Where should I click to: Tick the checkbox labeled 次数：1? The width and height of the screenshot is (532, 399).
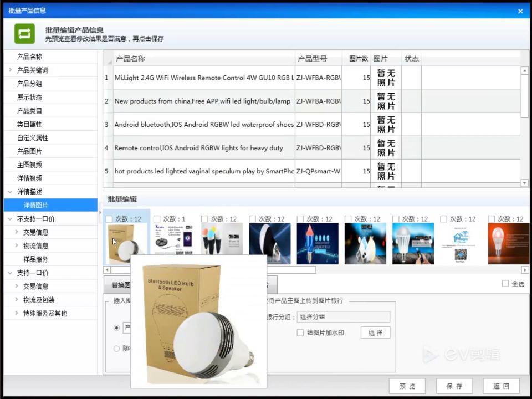pos(157,219)
